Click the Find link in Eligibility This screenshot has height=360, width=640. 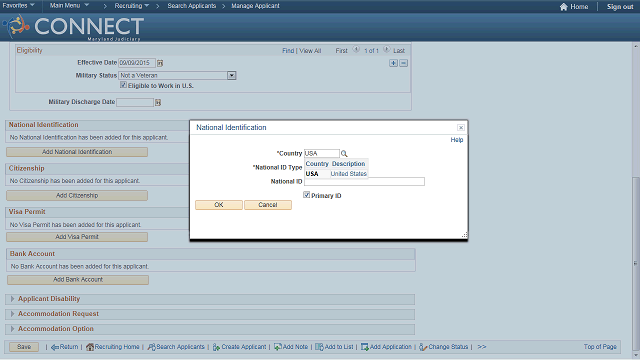(x=288, y=51)
